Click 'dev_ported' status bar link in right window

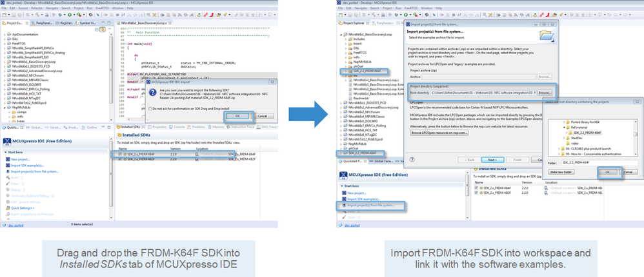tap(352, 225)
